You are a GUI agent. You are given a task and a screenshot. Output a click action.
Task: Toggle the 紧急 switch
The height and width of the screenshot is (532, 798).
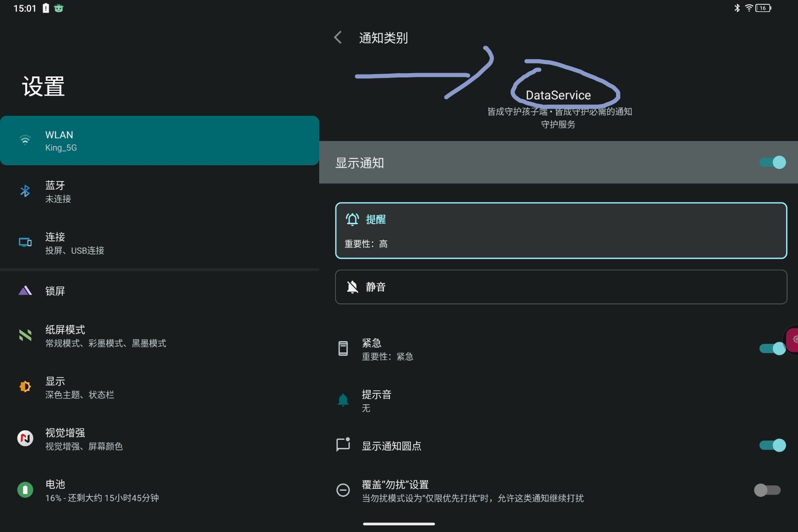[772, 348]
